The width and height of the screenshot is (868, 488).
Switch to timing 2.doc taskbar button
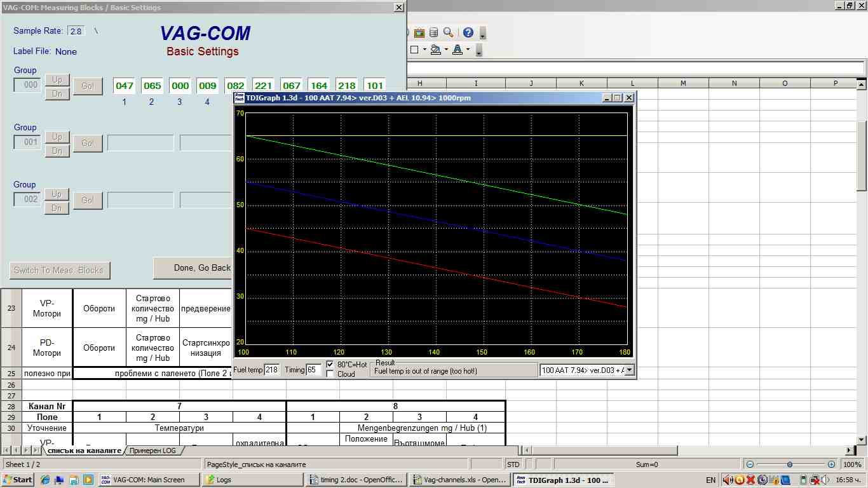click(x=356, y=480)
